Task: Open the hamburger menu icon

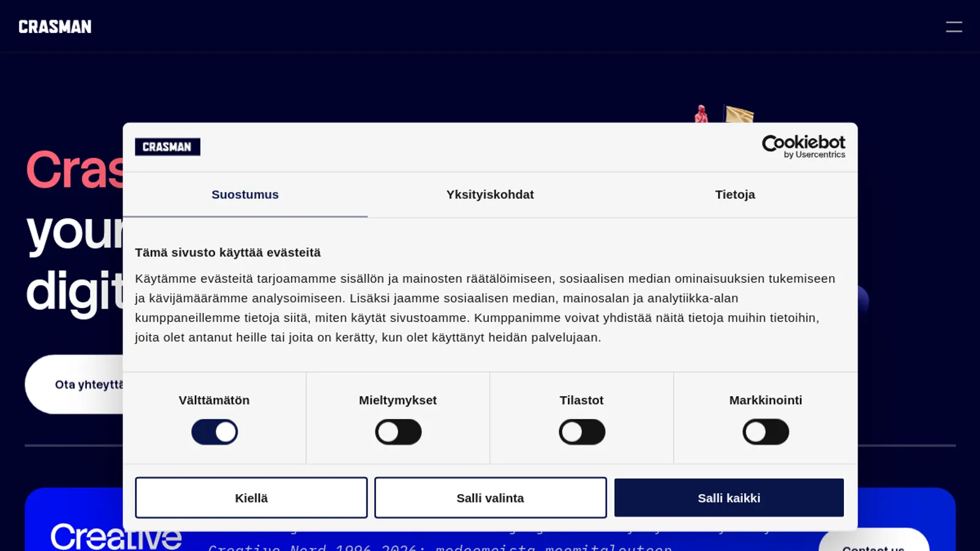Action: [x=954, y=27]
